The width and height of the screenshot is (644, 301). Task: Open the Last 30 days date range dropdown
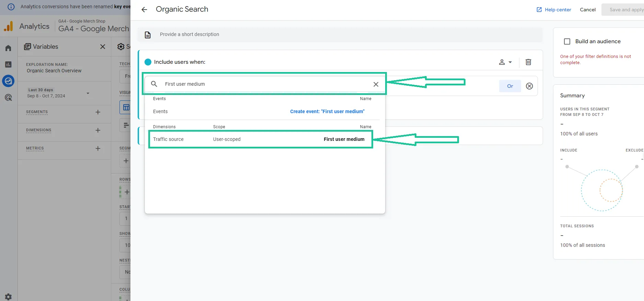click(x=58, y=93)
